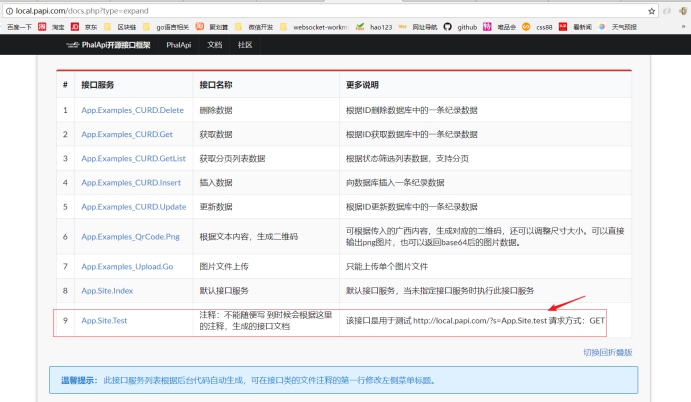The height and width of the screenshot is (402, 691).
Task: Open the go语言相关 bookmark folder
Action: (166, 27)
